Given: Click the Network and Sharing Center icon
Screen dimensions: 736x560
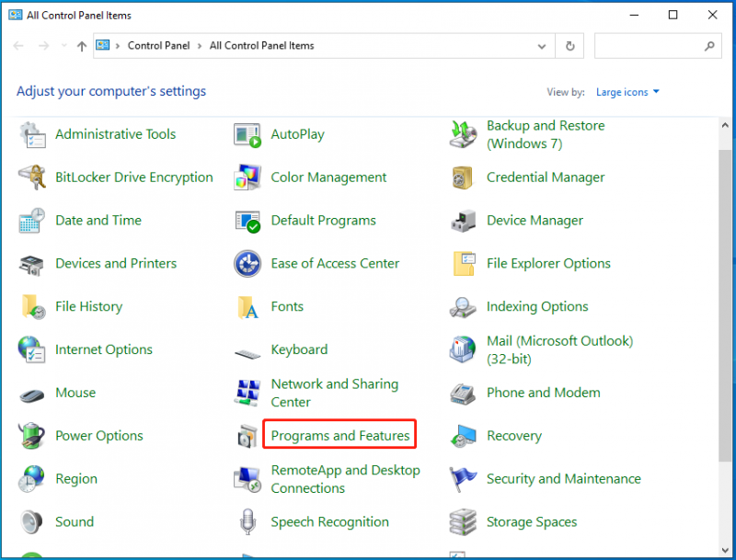Looking at the screenshot, I should click(x=247, y=393).
